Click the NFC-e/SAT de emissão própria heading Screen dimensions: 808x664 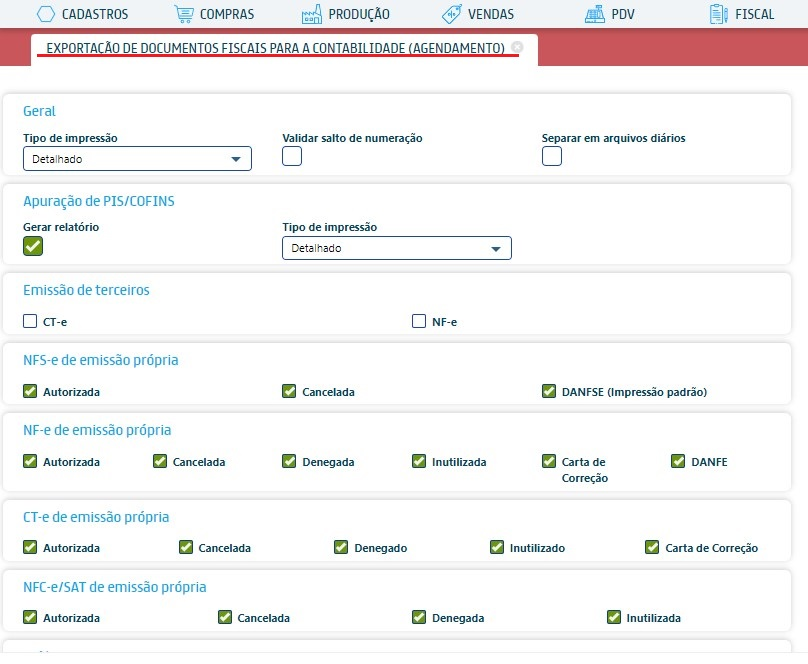(114, 587)
